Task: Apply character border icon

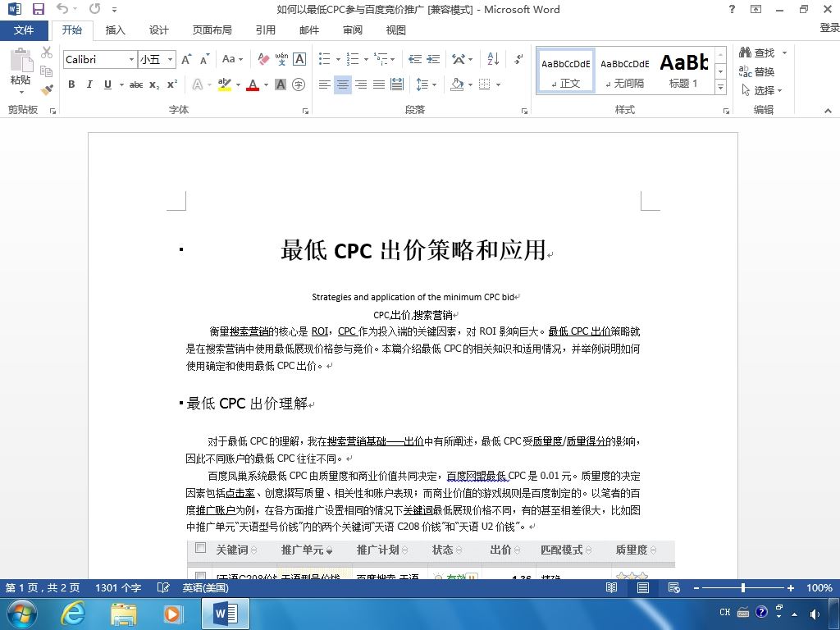Action: (299, 59)
